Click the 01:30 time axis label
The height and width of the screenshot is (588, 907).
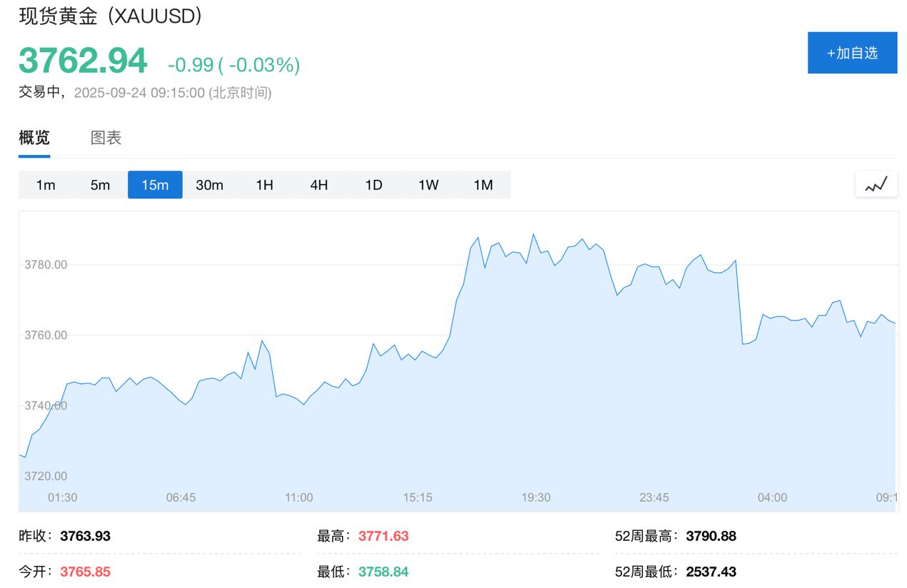tap(62, 497)
